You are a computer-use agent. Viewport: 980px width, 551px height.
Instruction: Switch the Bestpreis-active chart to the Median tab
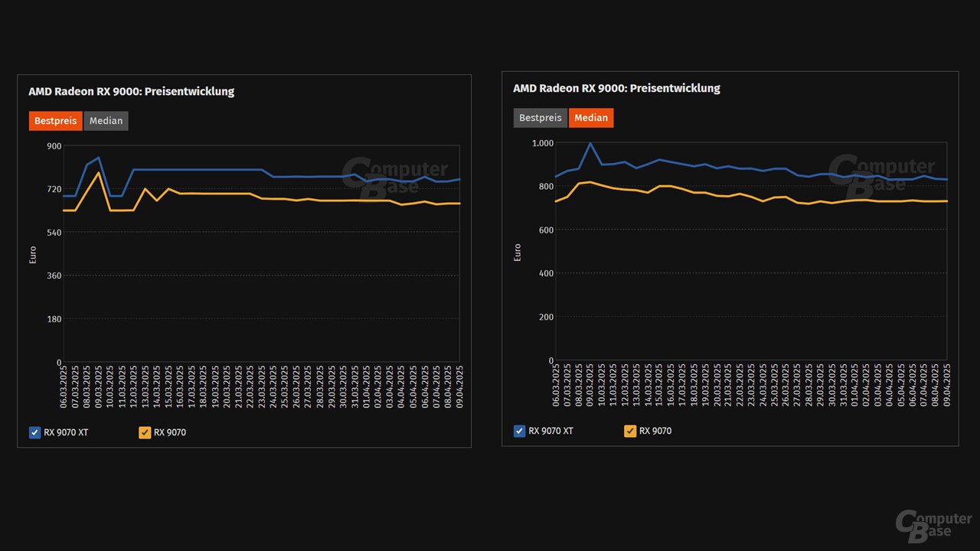[106, 121]
